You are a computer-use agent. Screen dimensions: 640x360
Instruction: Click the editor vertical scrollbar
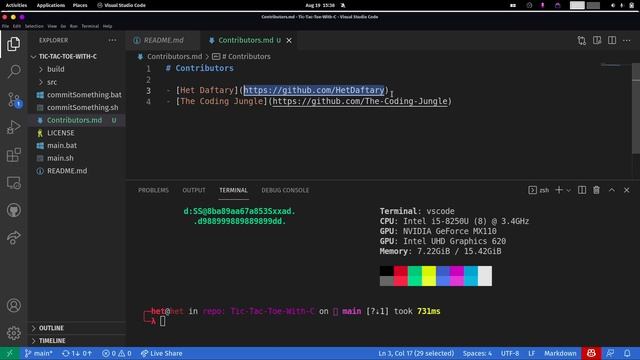click(636, 108)
